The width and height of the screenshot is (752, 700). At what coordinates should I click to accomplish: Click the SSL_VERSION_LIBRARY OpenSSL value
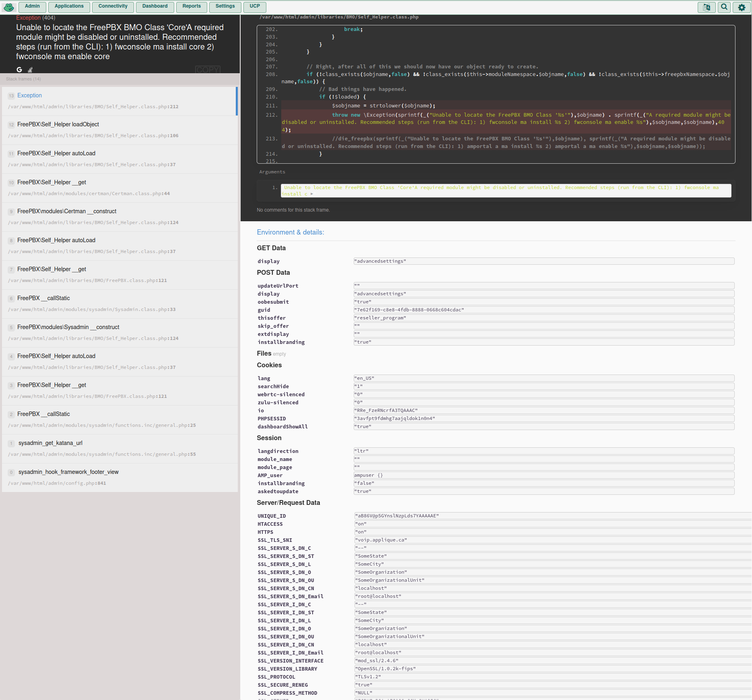[553, 669]
